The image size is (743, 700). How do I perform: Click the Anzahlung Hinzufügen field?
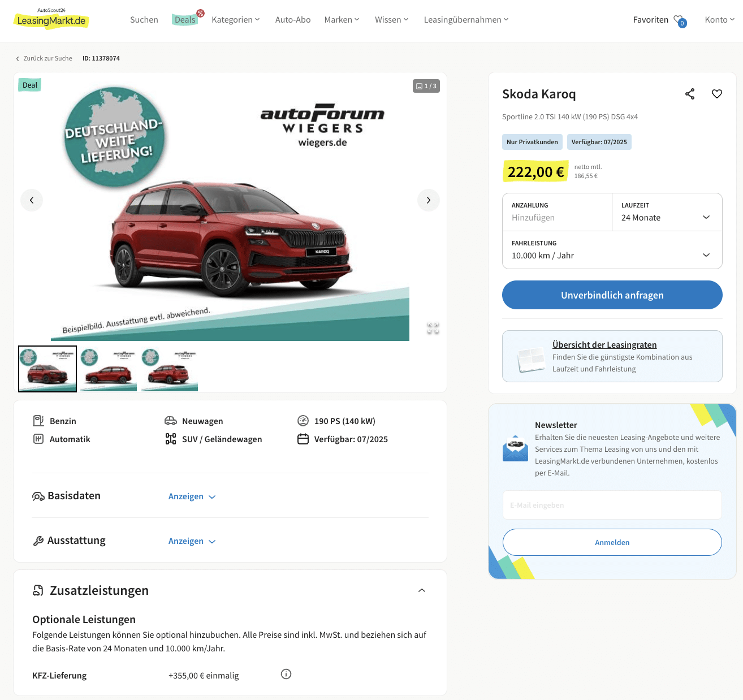[x=558, y=212]
